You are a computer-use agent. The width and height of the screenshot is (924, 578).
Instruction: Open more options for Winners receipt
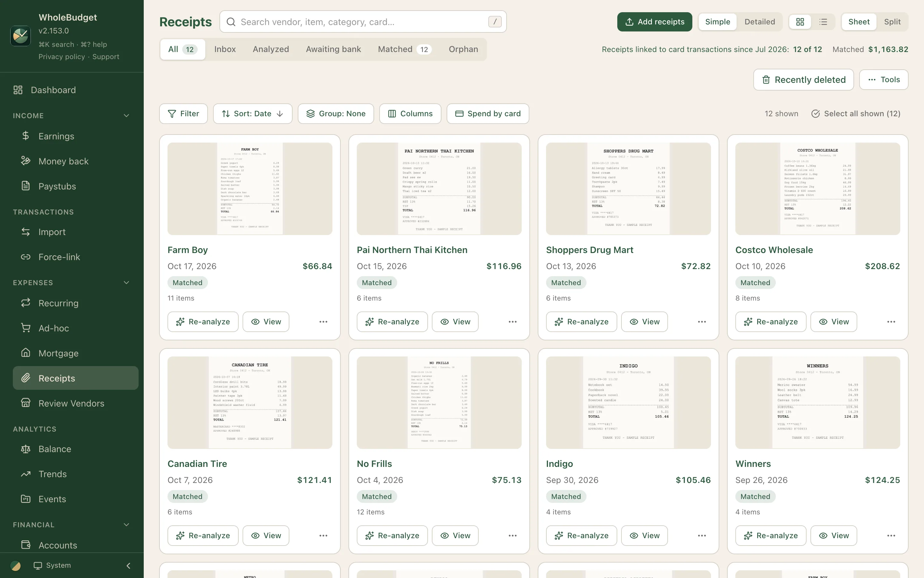click(891, 536)
